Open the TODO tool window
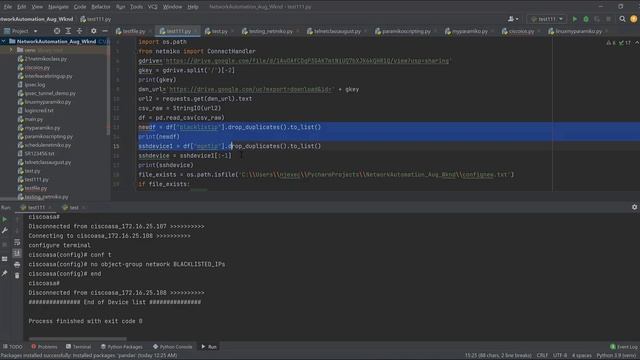 pyautogui.click(x=13, y=347)
